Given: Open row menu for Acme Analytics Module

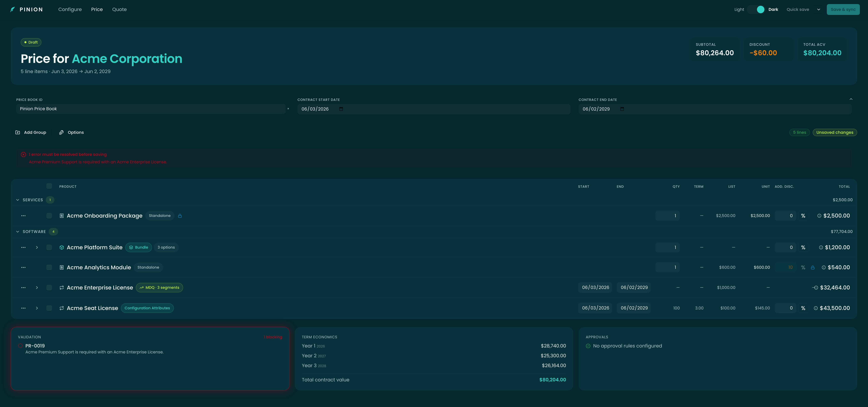Looking at the screenshot, I should click(x=23, y=267).
